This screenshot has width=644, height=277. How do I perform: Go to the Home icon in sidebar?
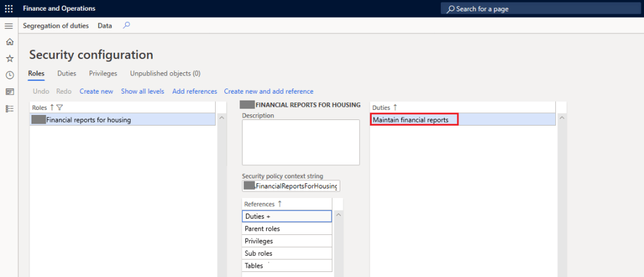9,42
